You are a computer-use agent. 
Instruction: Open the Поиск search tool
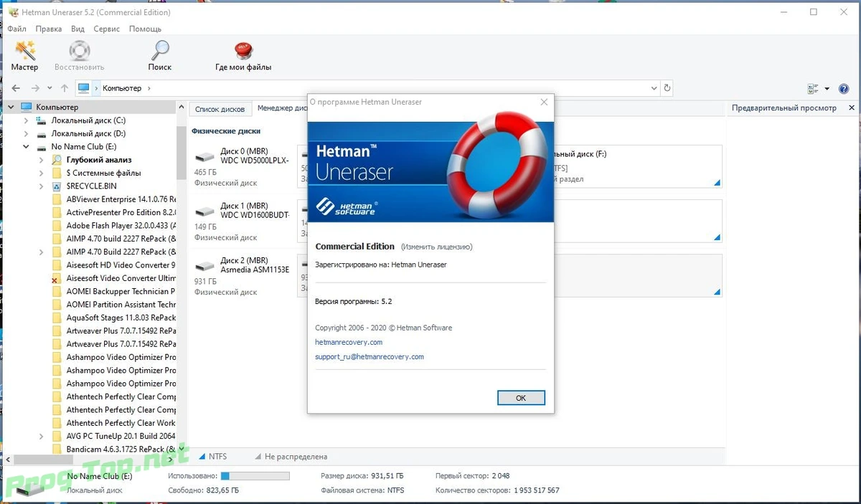click(x=159, y=56)
